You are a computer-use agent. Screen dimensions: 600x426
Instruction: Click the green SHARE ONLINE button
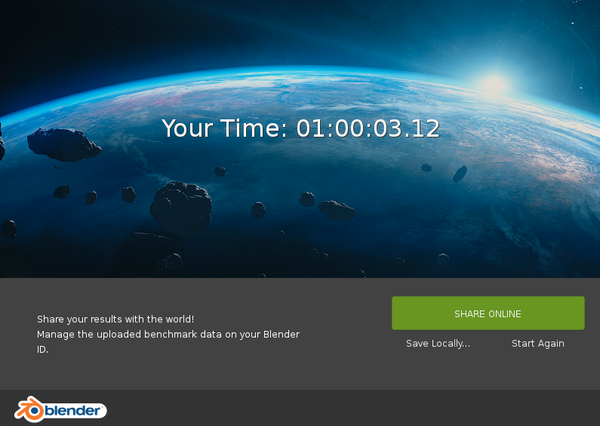coord(488,313)
